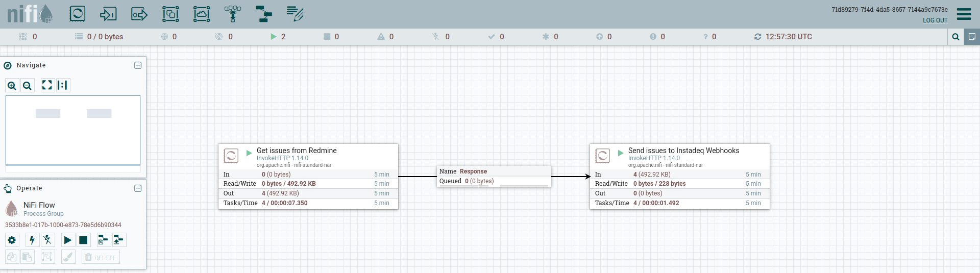
Task: Open the search magnifier icon
Action: (955, 37)
